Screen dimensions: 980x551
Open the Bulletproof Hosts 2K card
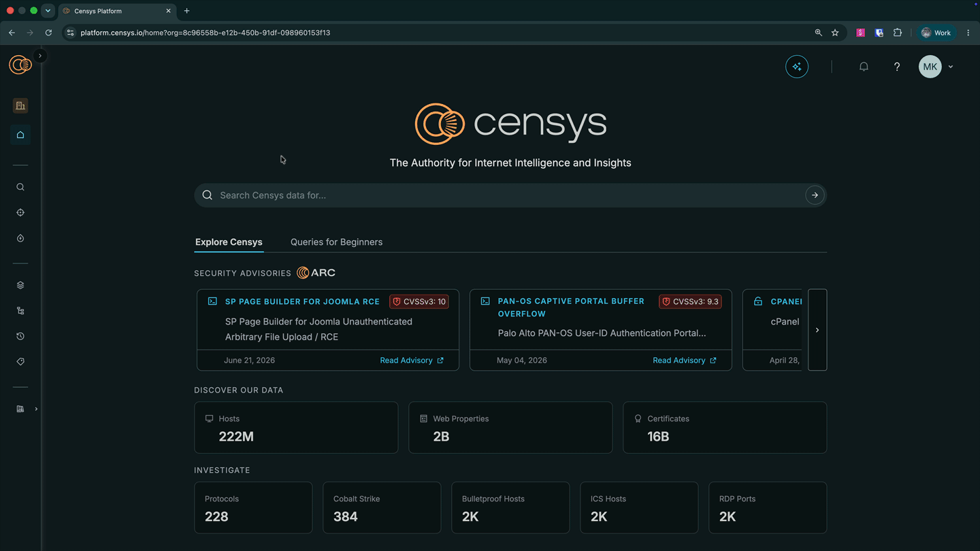click(x=510, y=507)
